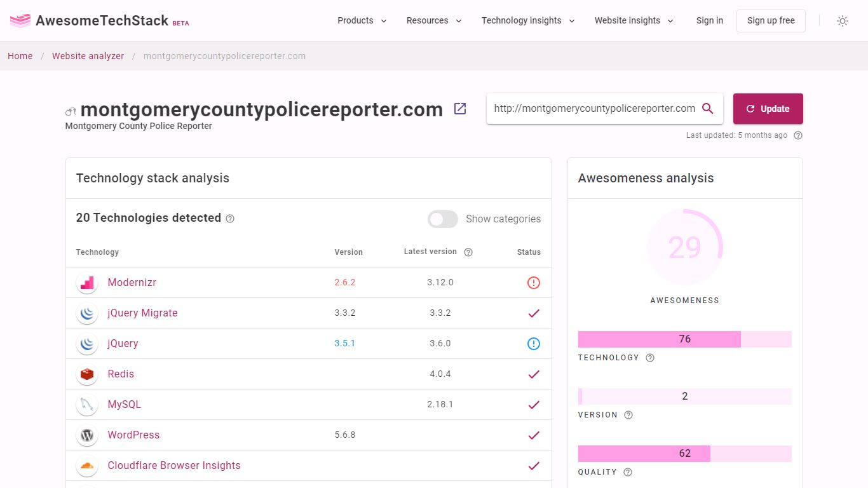Open the jQuery Migrate technology link
The image size is (868, 488).
click(143, 313)
